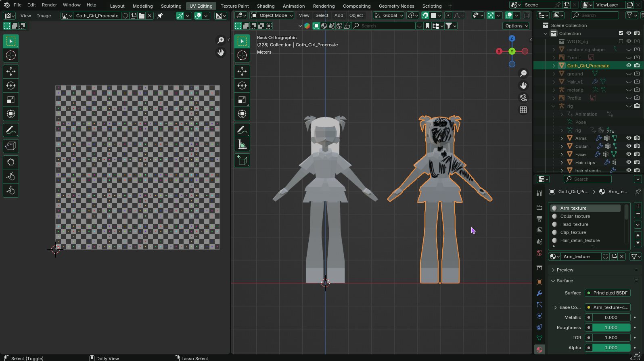644x361 pixels.
Task: Select the Measure tool in 3D viewport
Action: coord(242,144)
